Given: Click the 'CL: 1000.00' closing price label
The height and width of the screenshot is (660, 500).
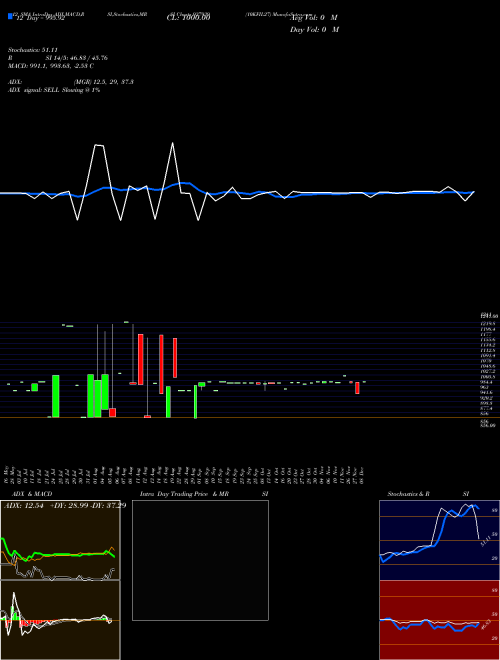Looking at the screenshot, I should tap(188, 18).
